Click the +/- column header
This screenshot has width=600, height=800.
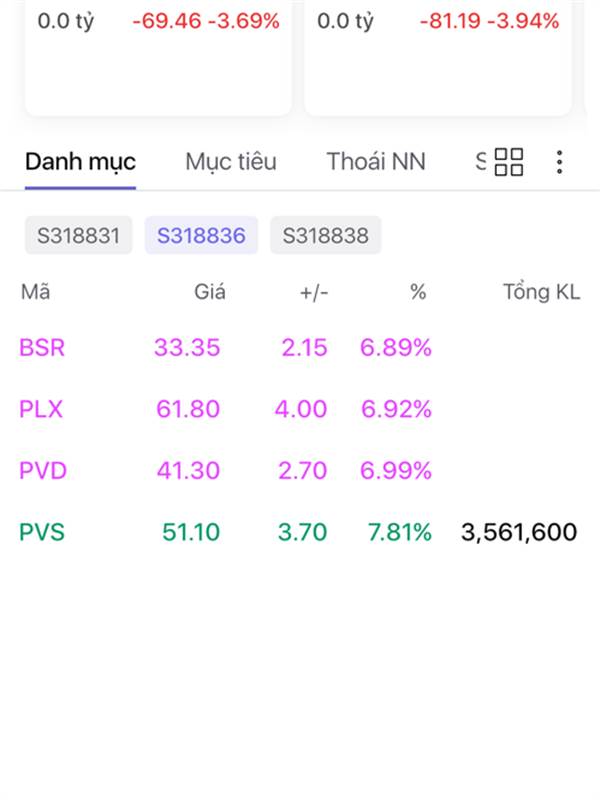314,292
